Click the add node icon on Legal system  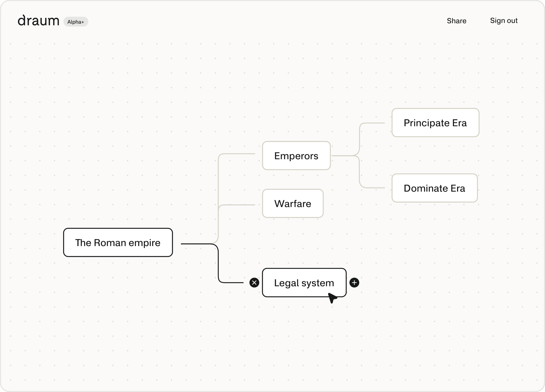355,282
